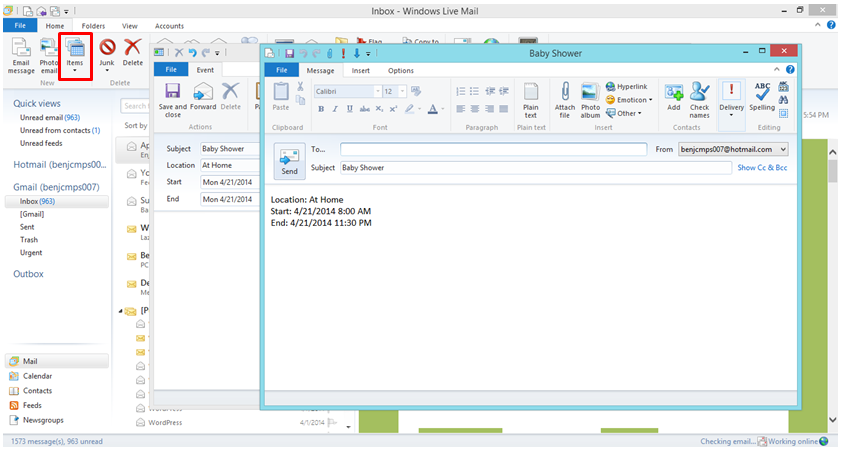Click the Save icon in message quick toolbar
The image size is (841, 450).
coord(290,53)
